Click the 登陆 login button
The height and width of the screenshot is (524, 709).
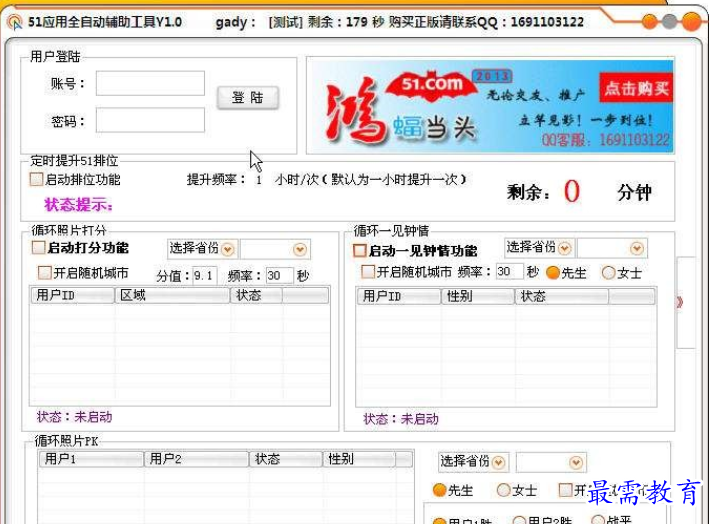pos(248,97)
